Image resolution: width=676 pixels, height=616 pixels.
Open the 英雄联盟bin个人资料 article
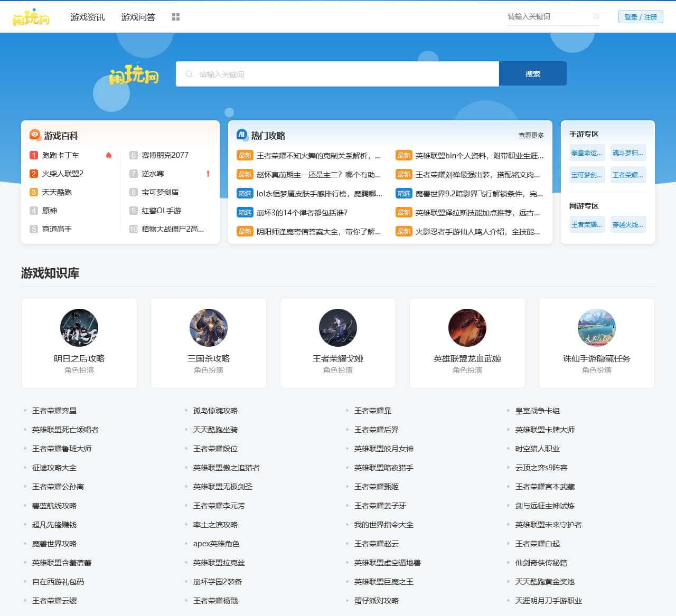coord(480,156)
